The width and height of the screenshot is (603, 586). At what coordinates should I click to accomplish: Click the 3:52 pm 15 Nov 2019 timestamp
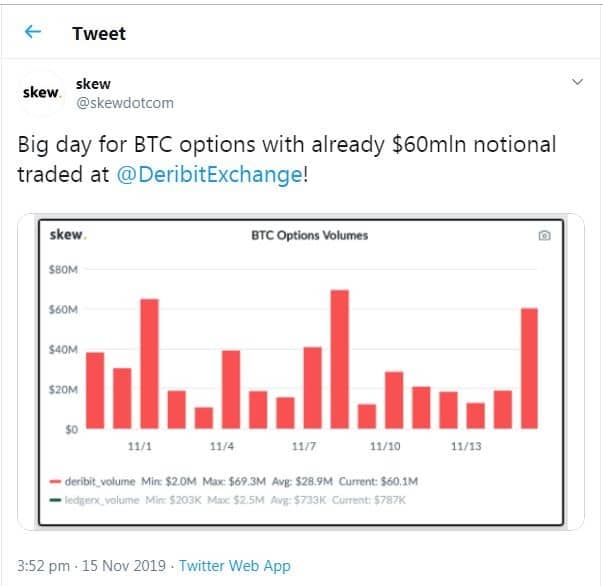coord(91,566)
